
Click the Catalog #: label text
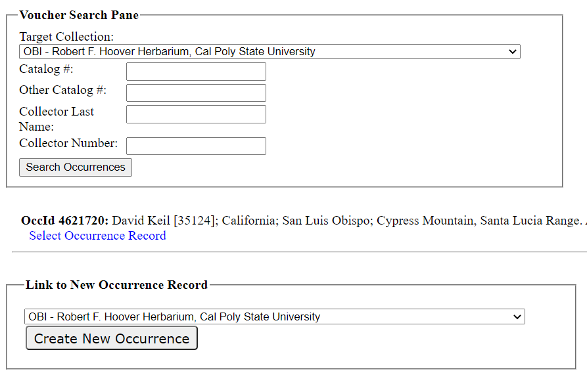coord(46,69)
